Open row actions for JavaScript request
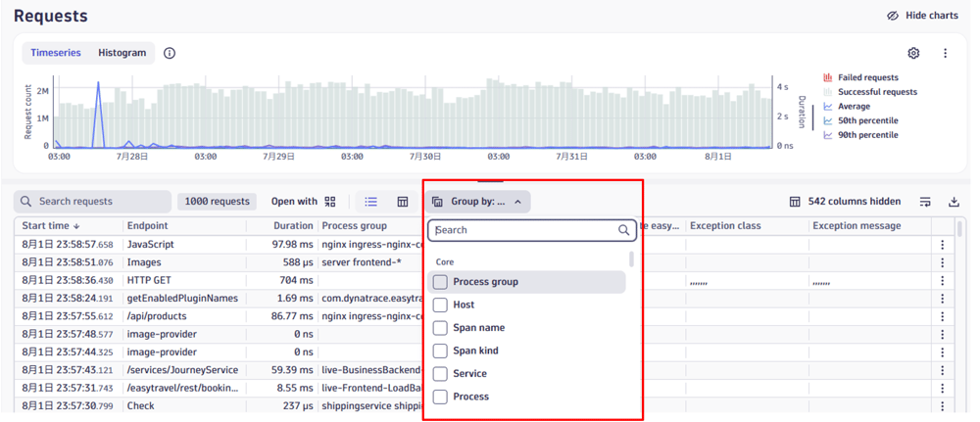Image resolution: width=980 pixels, height=422 pixels. point(943,245)
